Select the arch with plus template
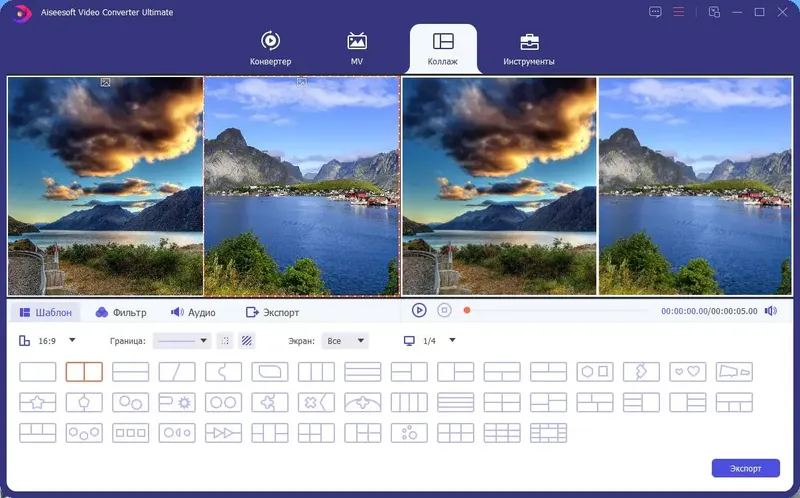This screenshot has width=800, height=498. pos(363,403)
